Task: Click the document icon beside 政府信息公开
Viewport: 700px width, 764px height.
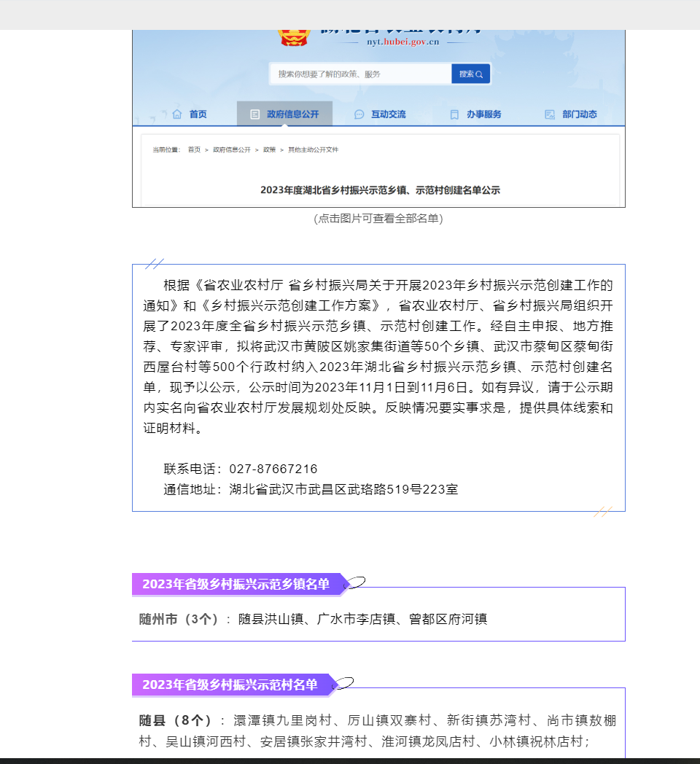Action: pyautogui.click(x=255, y=114)
